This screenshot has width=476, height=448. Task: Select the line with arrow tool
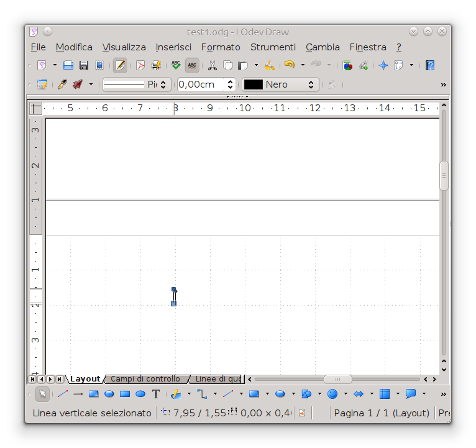click(78, 394)
